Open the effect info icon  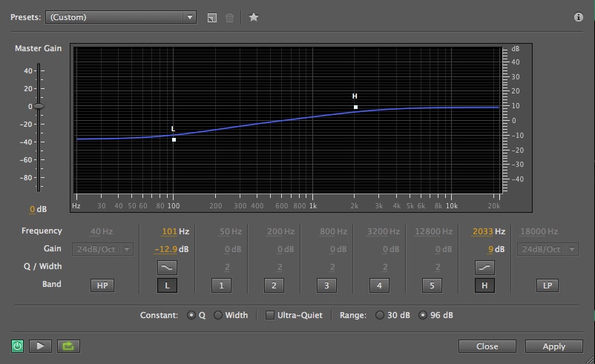pos(579,17)
